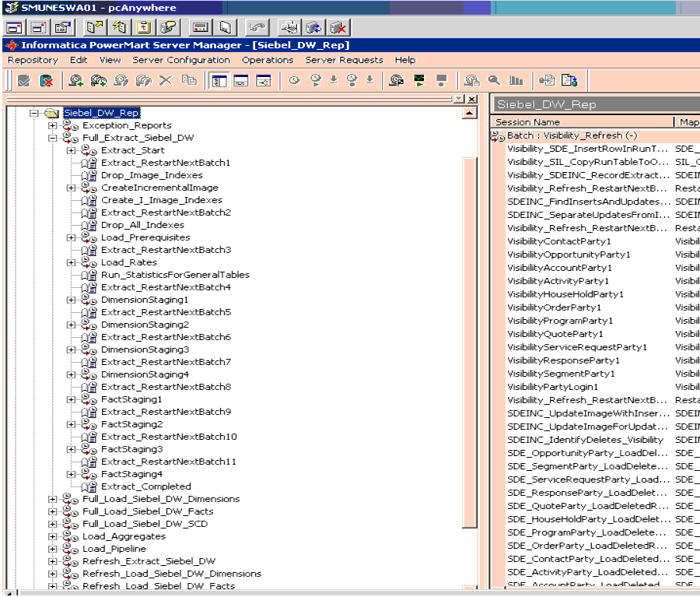This screenshot has height=597, width=700.
Task: Select Refresh_Extract_Siebel_DW batch
Action: coord(149,561)
